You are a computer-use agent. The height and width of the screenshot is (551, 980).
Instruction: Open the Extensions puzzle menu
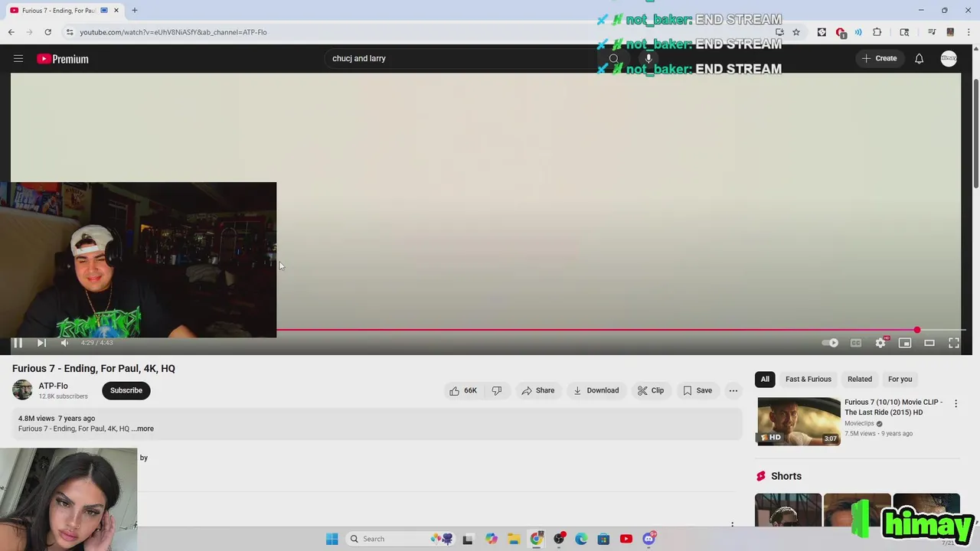(877, 32)
